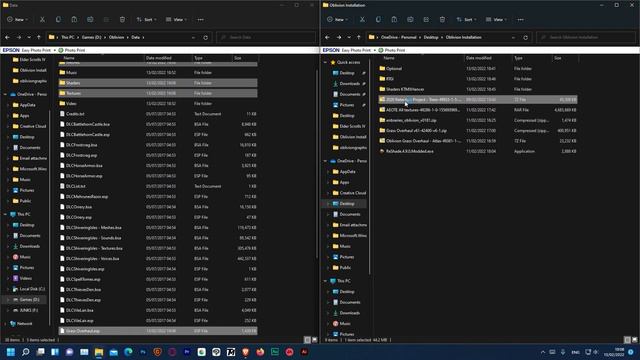Refresh the Oblivion Installation window

pyautogui.click(x=526, y=38)
